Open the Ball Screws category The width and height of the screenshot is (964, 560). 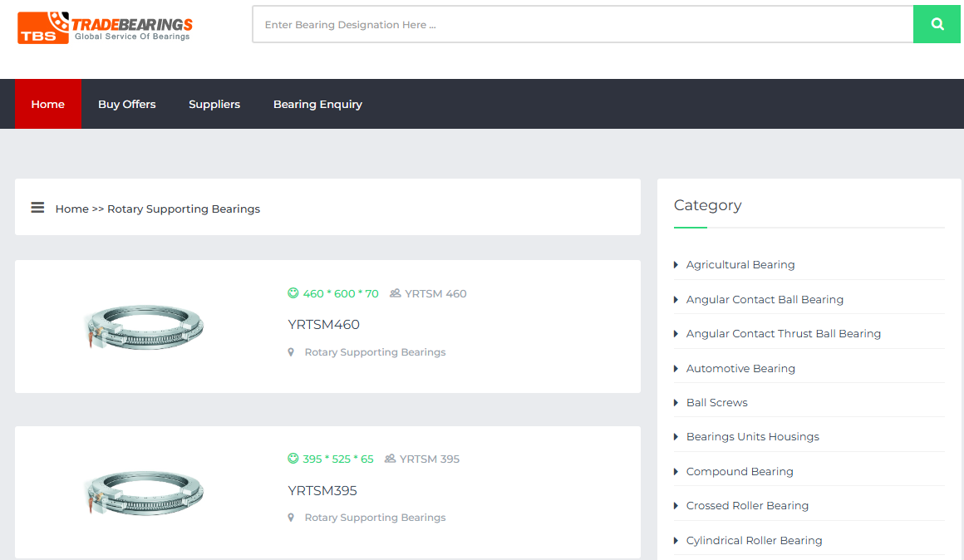pos(717,403)
